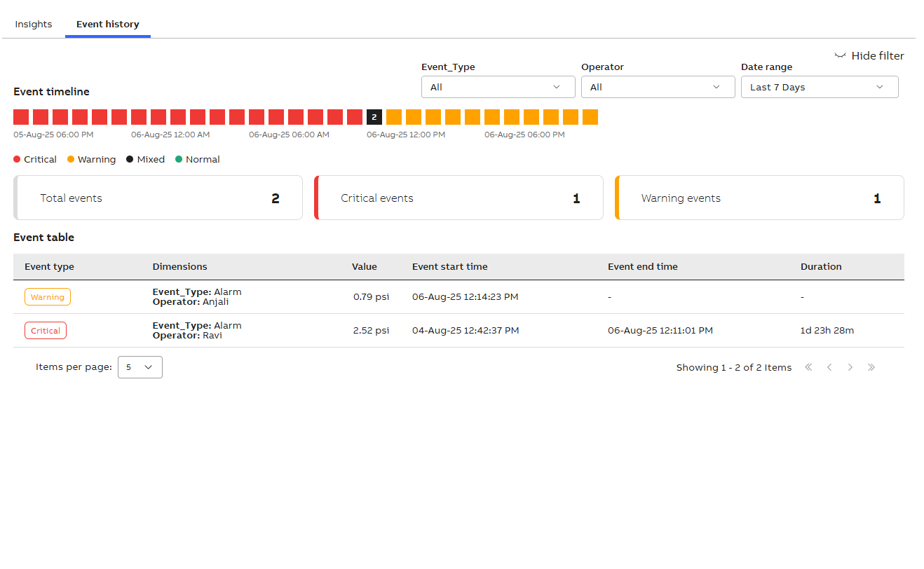
Task: Toggle the Mixed legend item
Action: (146, 160)
